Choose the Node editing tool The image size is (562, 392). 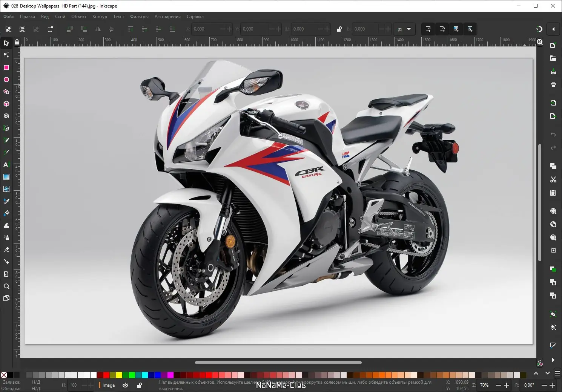coord(6,55)
